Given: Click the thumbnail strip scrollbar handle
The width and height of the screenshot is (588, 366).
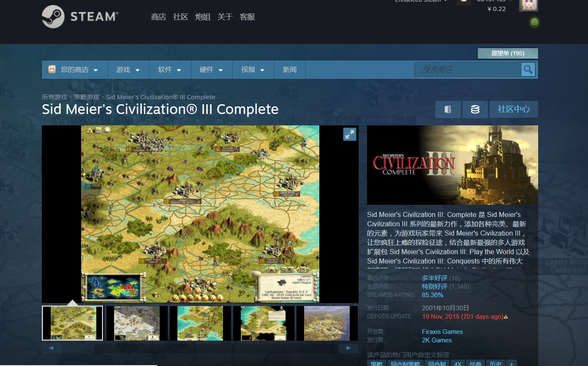Looking at the screenshot, I should click(78, 348).
